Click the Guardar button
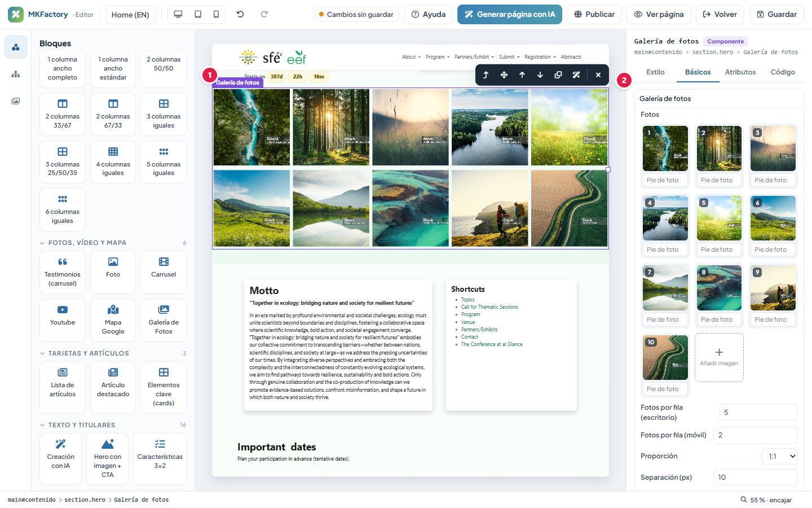812x508 pixels. 777,15
